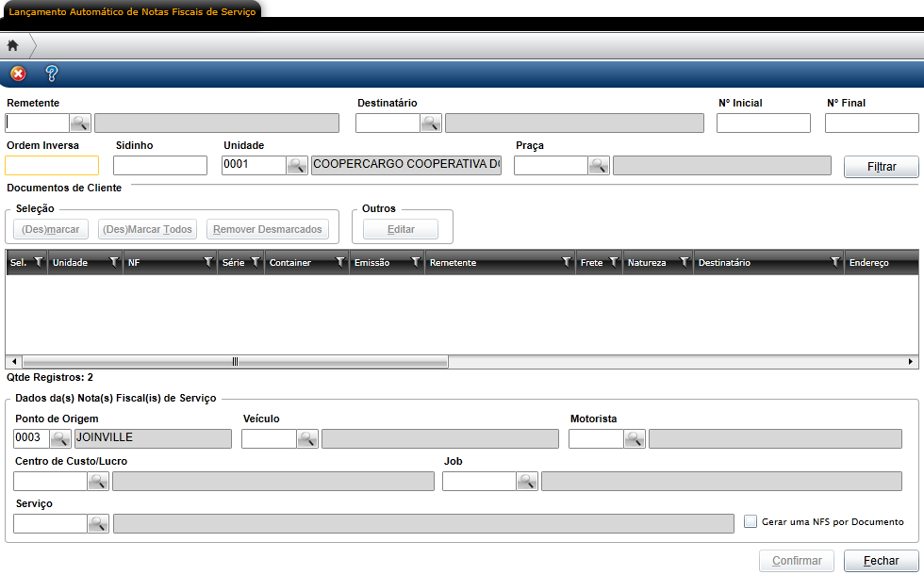Viewport: 924px width, 575px height.
Task: Open Motorista lookup magnifier
Action: pos(635,438)
